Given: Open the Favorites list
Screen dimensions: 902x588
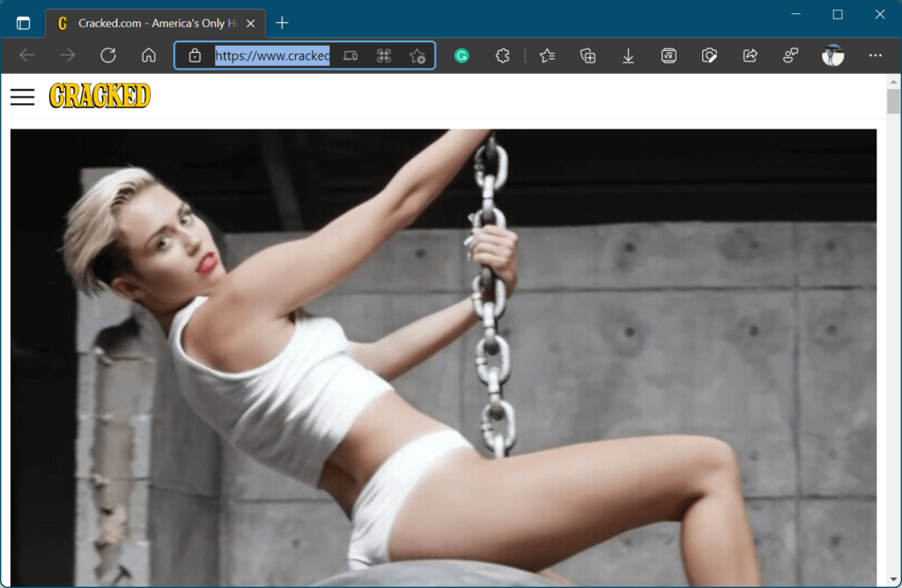Looking at the screenshot, I should 547,55.
